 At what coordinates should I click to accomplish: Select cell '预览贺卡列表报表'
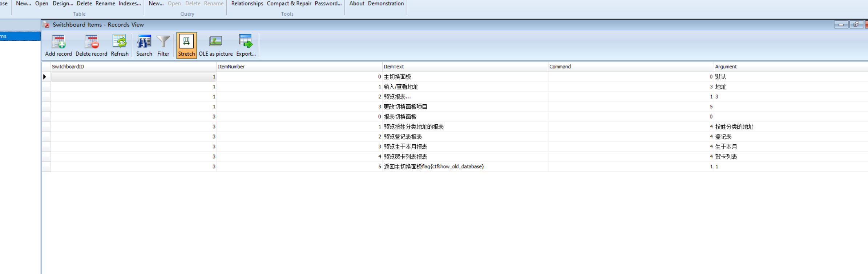465,157
